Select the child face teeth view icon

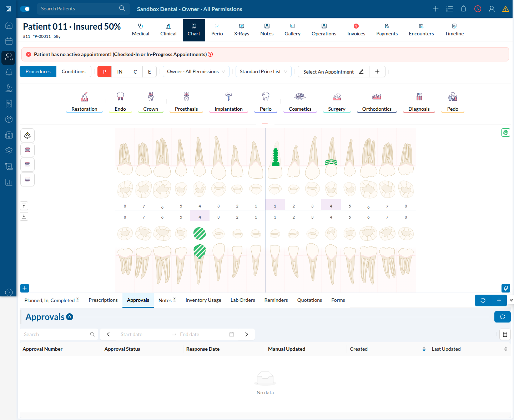[x=27, y=135]
